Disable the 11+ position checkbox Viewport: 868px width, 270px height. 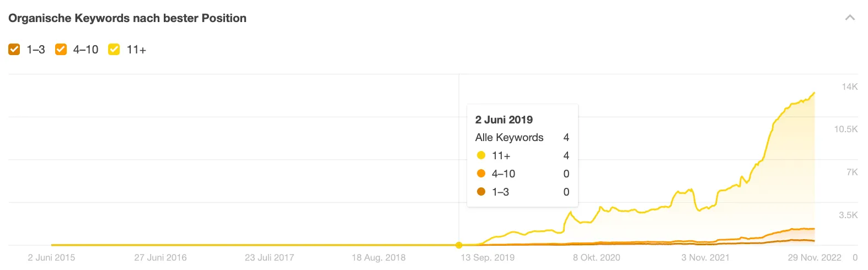tap(114, 50)
